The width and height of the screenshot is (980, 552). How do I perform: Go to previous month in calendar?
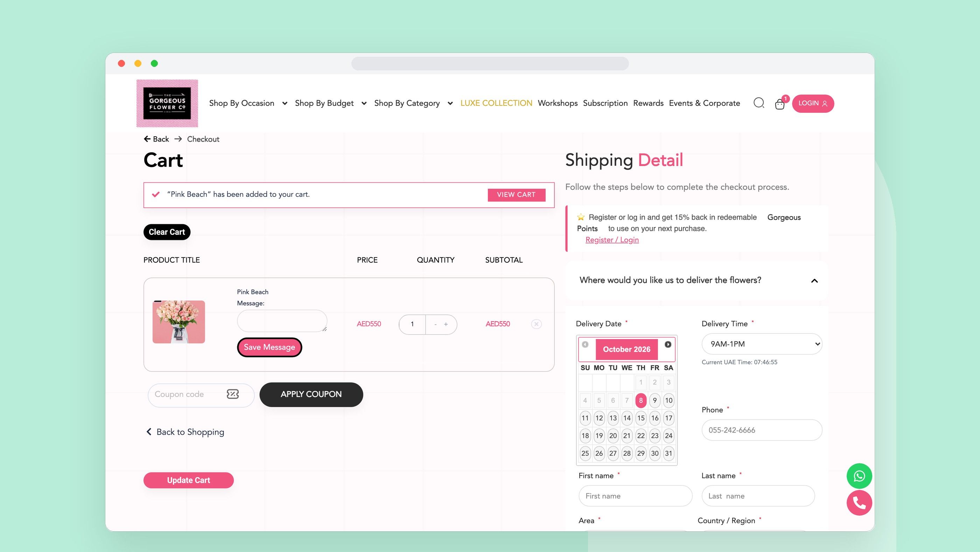click(x=585, y=345)
